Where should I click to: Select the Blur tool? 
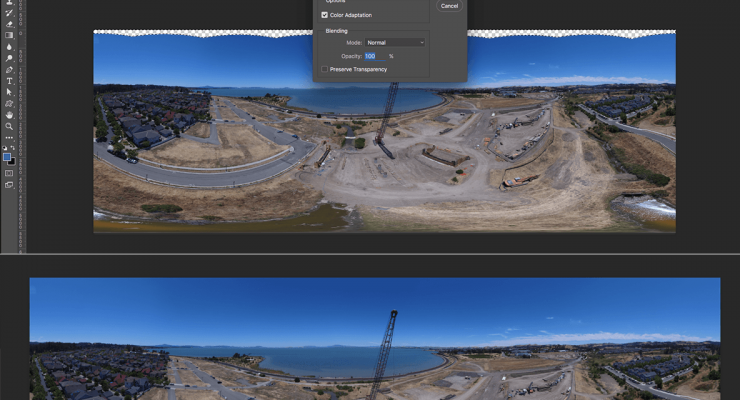pos(9,47)
